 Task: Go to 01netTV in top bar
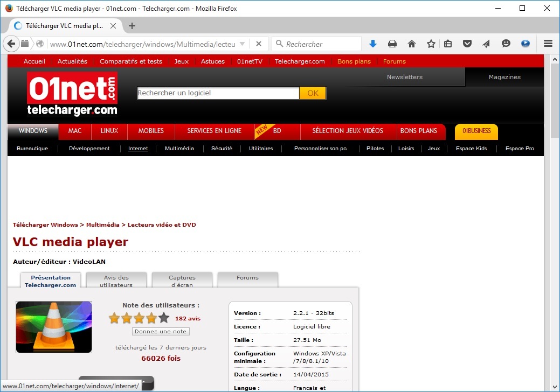pyautogui.click(x=250, y=61)
